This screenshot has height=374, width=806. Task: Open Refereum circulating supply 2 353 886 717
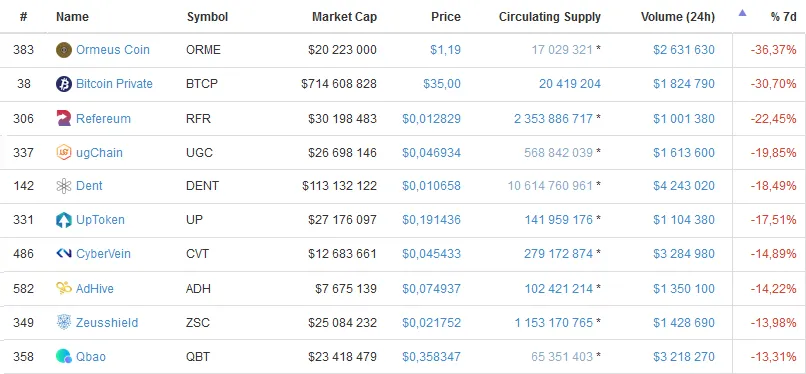(553, 119)
